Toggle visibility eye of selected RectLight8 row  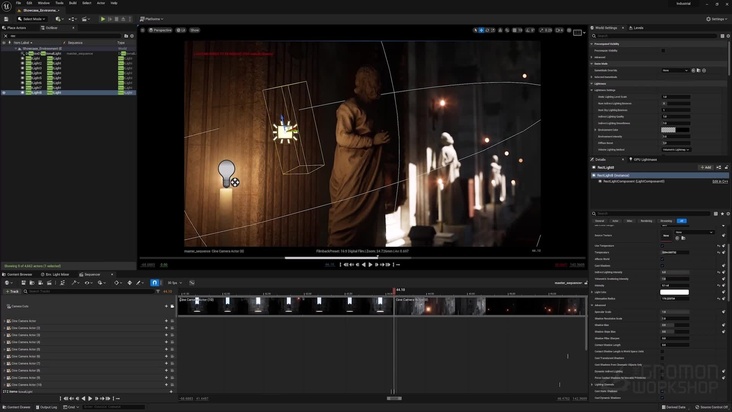coord(4,92)
